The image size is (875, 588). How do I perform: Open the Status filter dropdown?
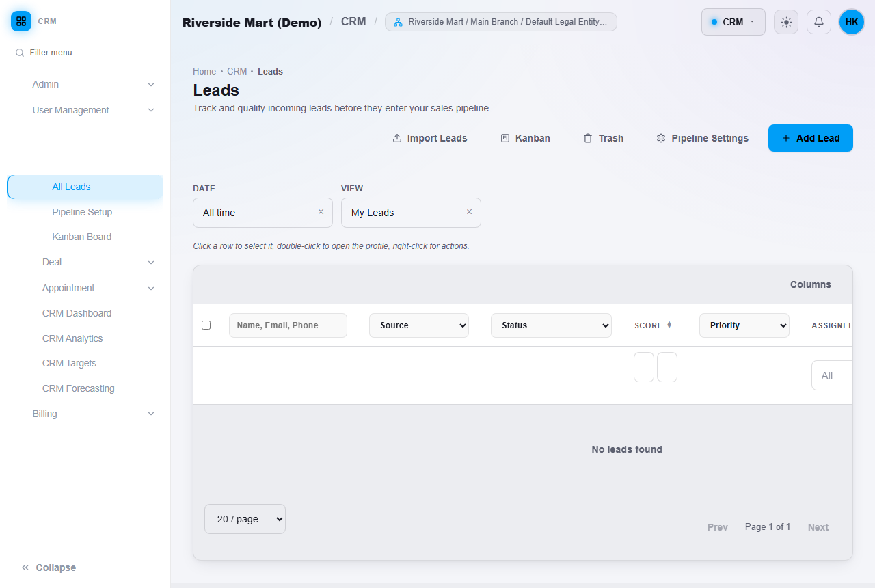coord(551,325)
